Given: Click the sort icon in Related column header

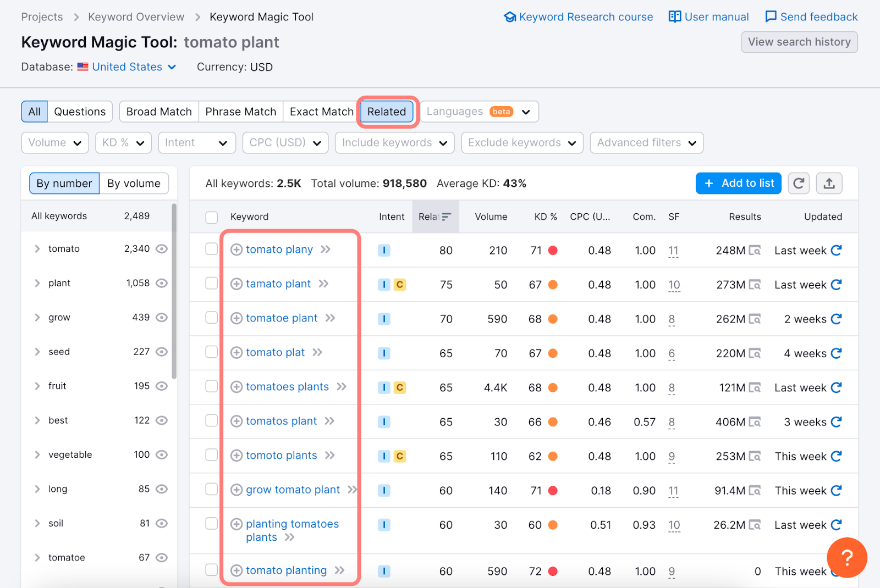Looking at the screenshot, I should coord(446,217).
